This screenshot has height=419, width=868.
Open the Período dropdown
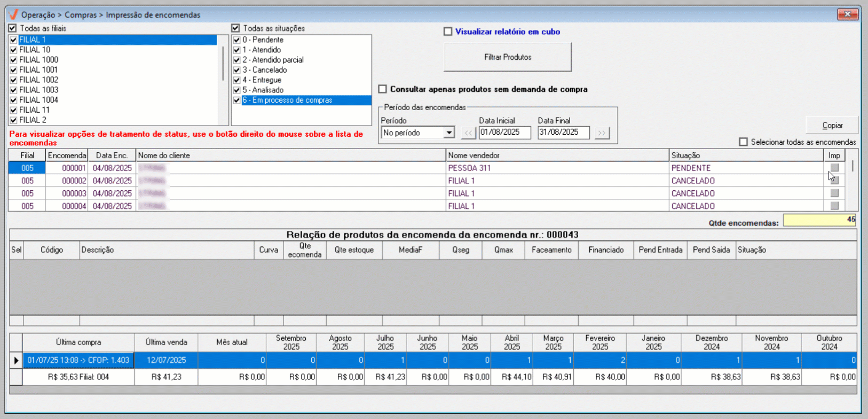(449, 133)
